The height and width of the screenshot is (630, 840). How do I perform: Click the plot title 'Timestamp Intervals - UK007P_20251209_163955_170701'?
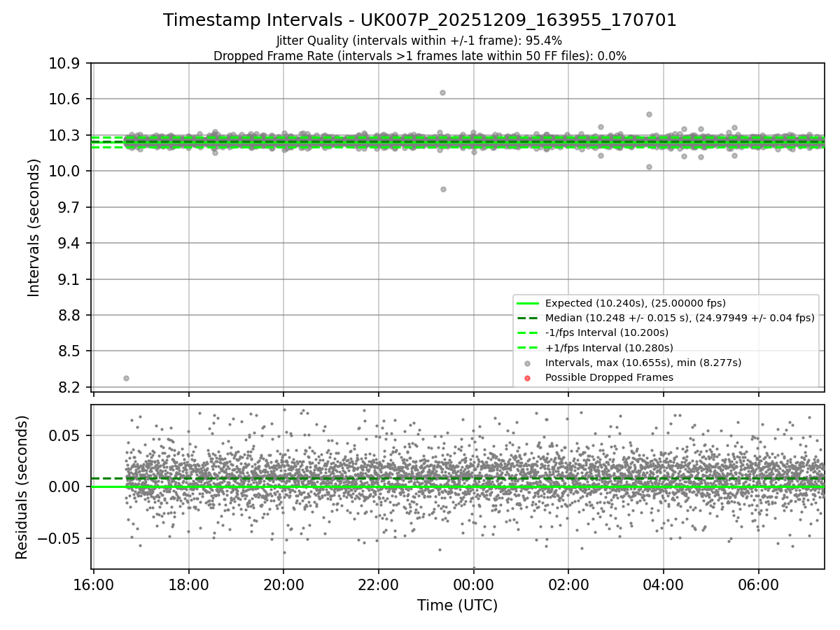point(420,20)
